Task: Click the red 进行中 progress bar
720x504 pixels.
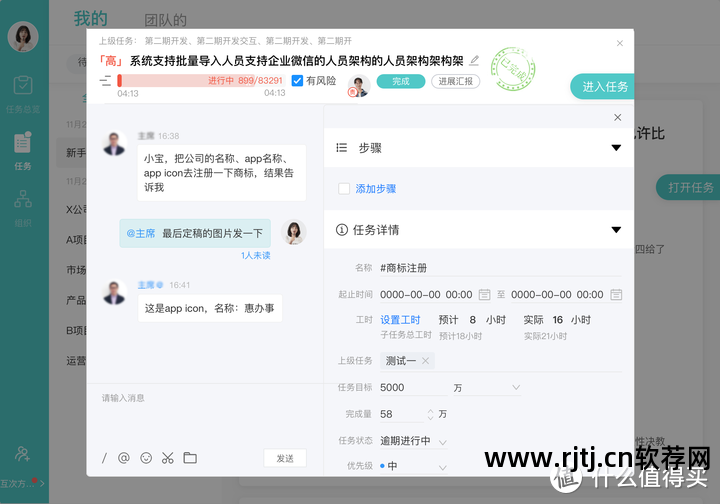Action: [200, 81]
